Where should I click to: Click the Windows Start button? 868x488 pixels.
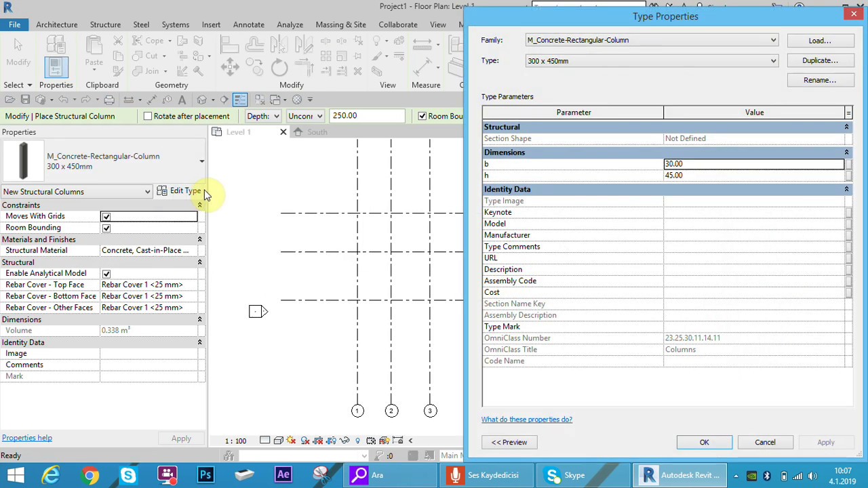(15, 474)
